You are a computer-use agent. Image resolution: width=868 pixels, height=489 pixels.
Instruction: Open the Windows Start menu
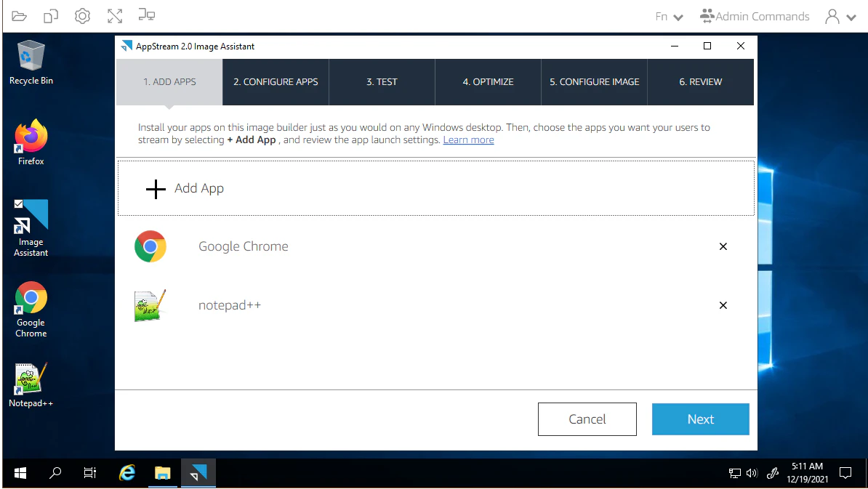click(20, 473)
